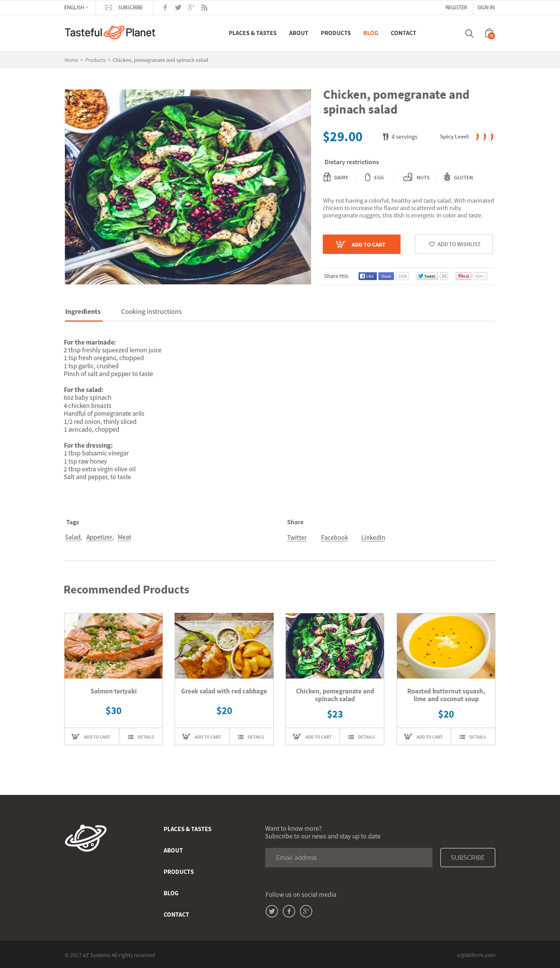The height and width of the screenshot is (968, 560).
Task: Click footer Google Plus circle icon
Action: 306,911
